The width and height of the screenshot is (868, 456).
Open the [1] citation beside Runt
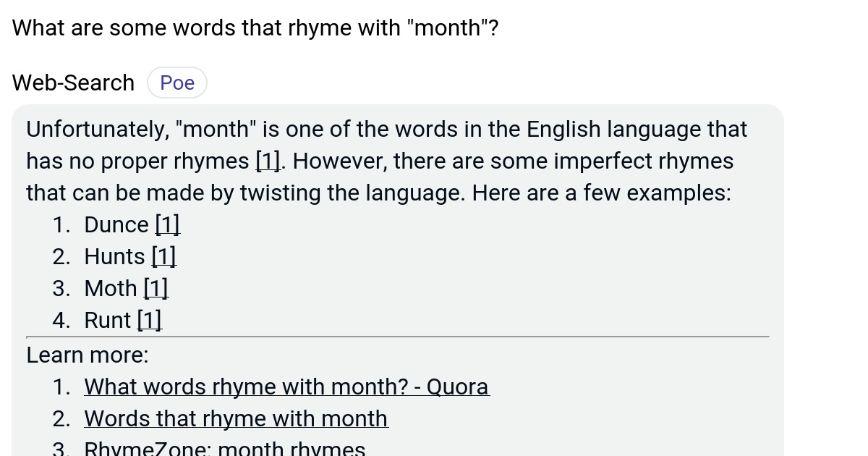pyautogui.click(x=149, y=320)
